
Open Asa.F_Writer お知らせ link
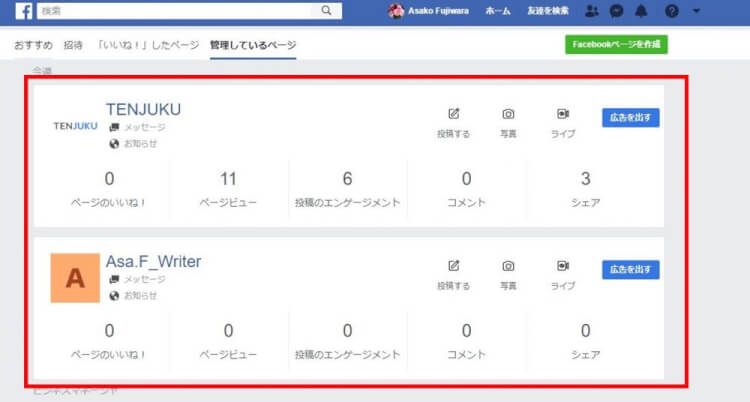coord(141,296)
